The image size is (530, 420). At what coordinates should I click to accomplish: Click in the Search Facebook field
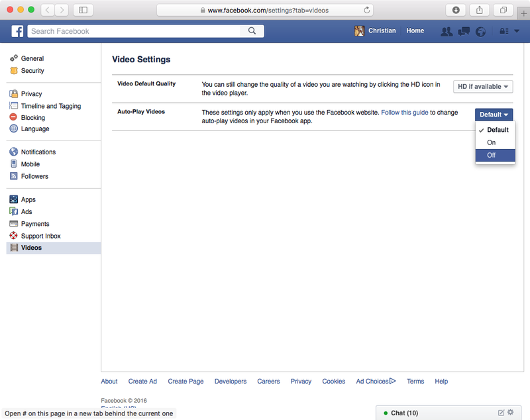pyautogui.click(x=134, y=31)
